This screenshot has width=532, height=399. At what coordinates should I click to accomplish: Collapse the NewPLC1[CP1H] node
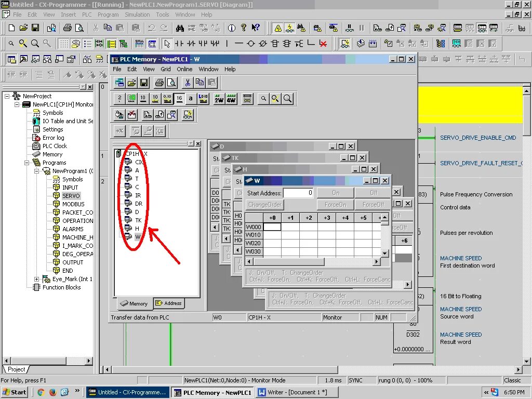tap(17, 104)
